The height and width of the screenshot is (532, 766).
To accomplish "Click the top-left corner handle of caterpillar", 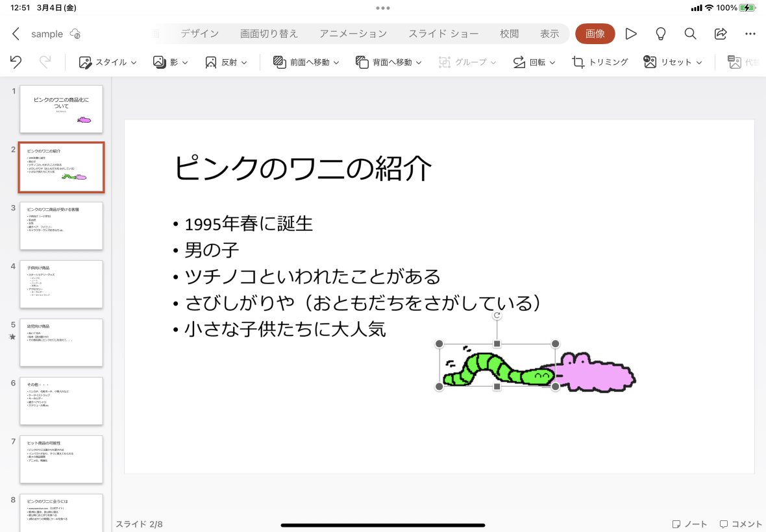I will (439, 344).
